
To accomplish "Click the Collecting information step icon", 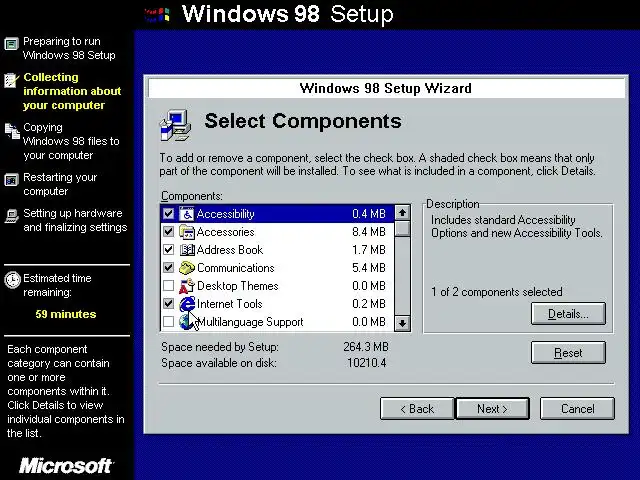I will [x=11, y=80].
